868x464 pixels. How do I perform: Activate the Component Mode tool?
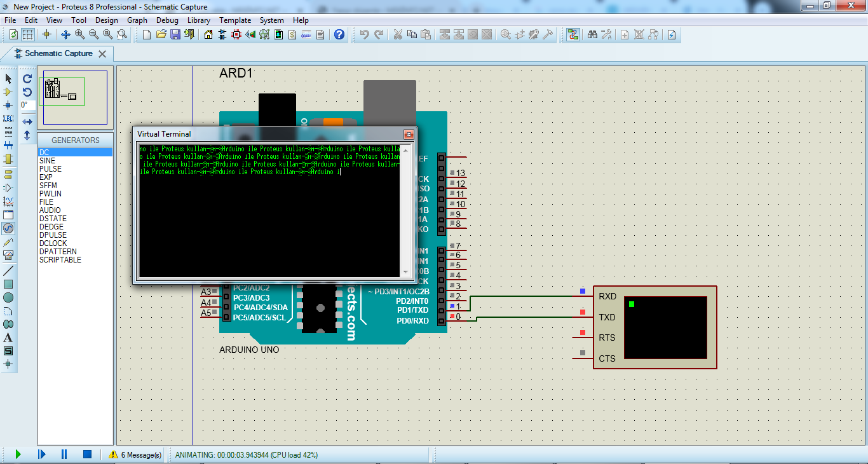pyautogui.click(x=8, y=92)
